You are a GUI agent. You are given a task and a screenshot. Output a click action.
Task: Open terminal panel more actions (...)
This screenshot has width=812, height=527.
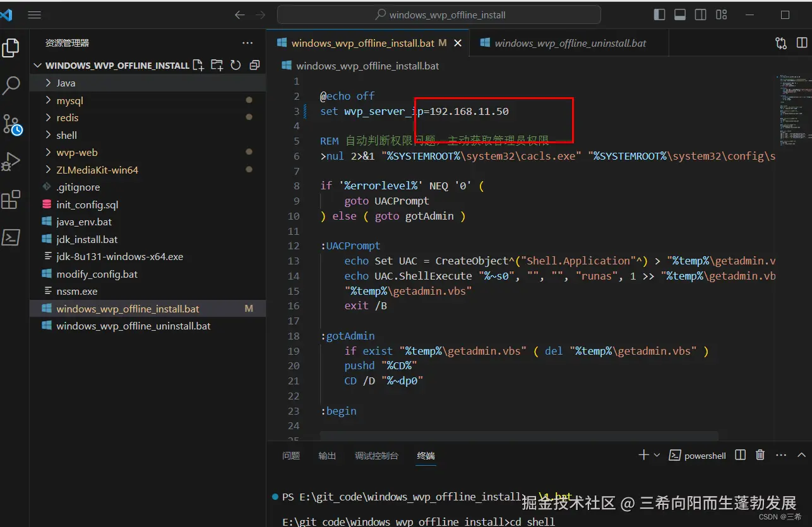(x=781, y=455)
